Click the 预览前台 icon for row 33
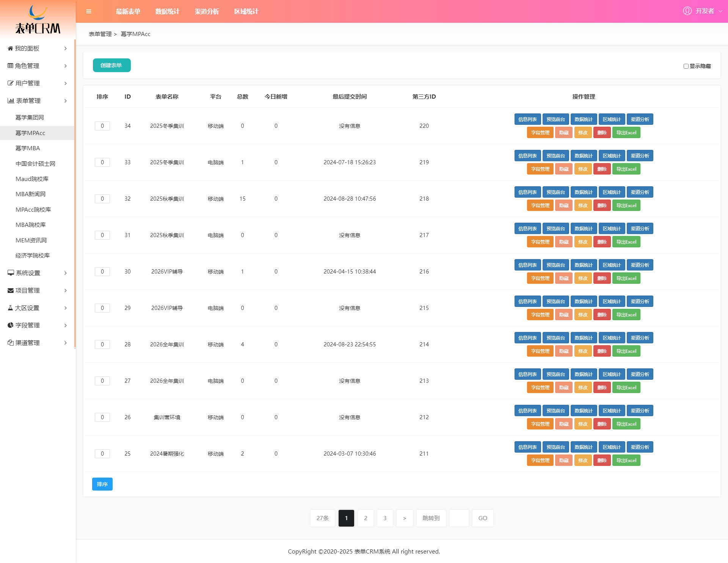 [555, 156]
